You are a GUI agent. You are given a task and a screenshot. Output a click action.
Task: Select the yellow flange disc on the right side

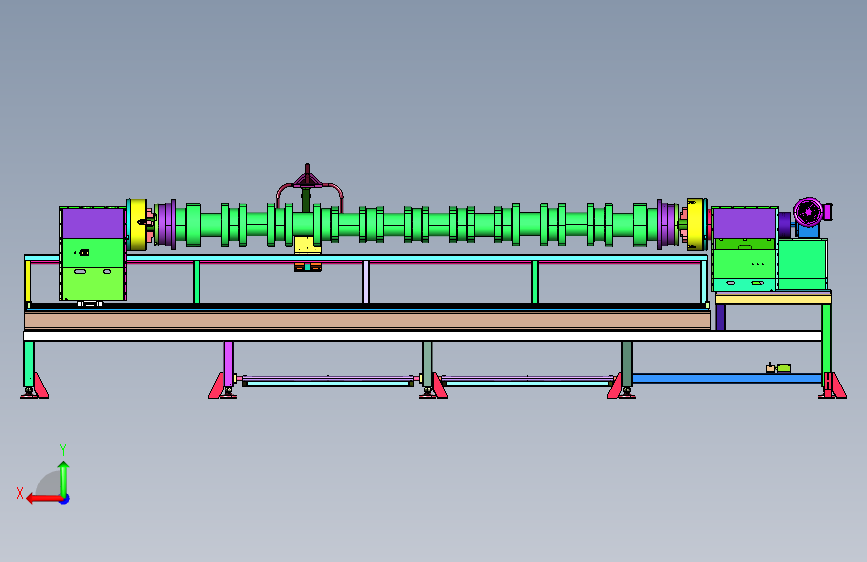[696, 224]
